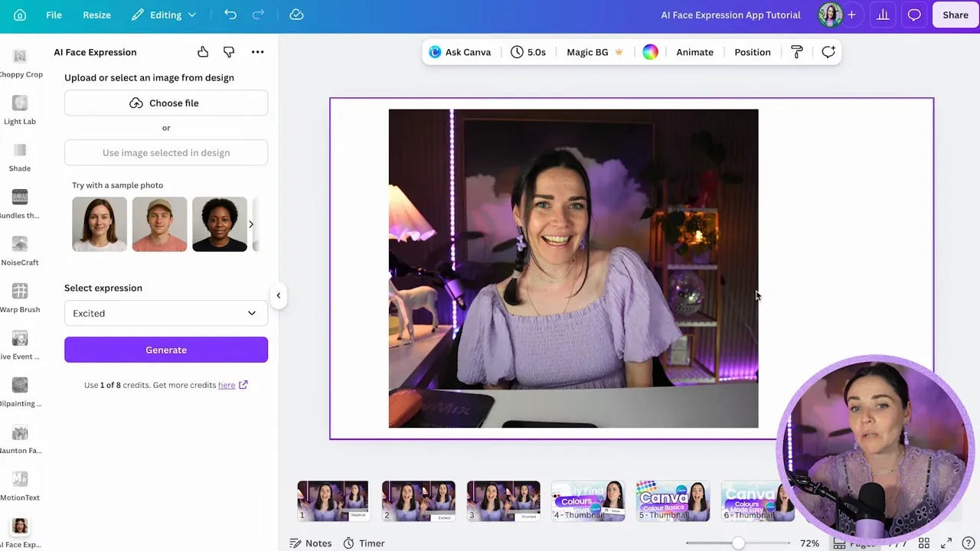
Task: Open the user profile avatar
Action: pos(830,15)
